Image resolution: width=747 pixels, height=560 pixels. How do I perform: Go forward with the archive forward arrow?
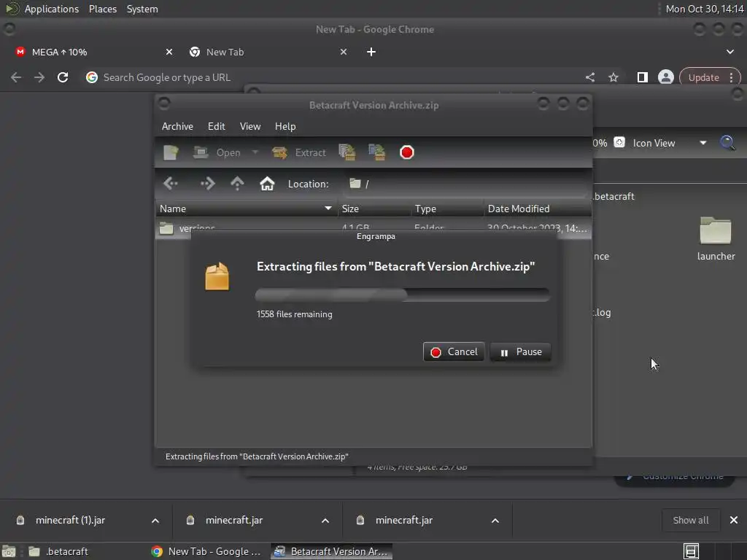tap(208, 184)
